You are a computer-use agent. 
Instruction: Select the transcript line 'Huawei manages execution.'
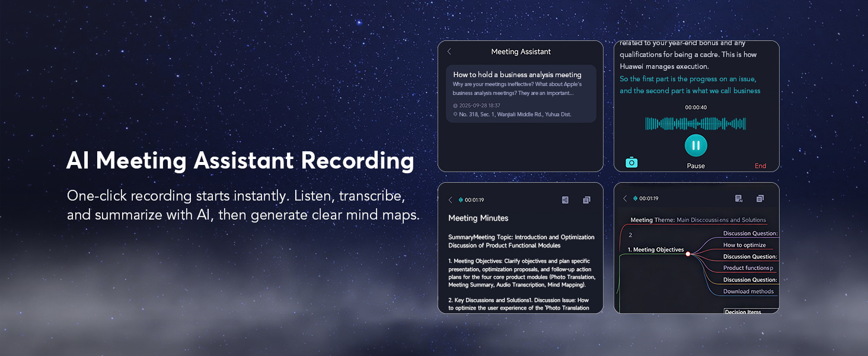coord(664,66)
